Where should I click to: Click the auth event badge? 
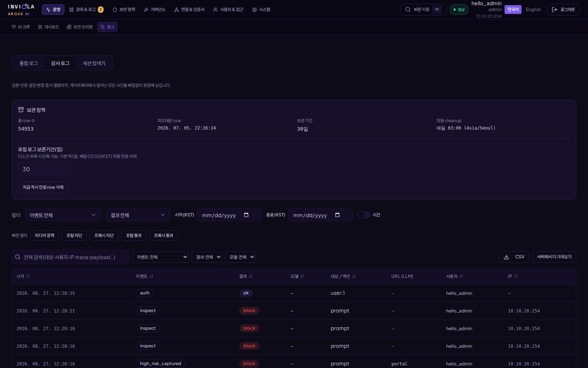145,293
